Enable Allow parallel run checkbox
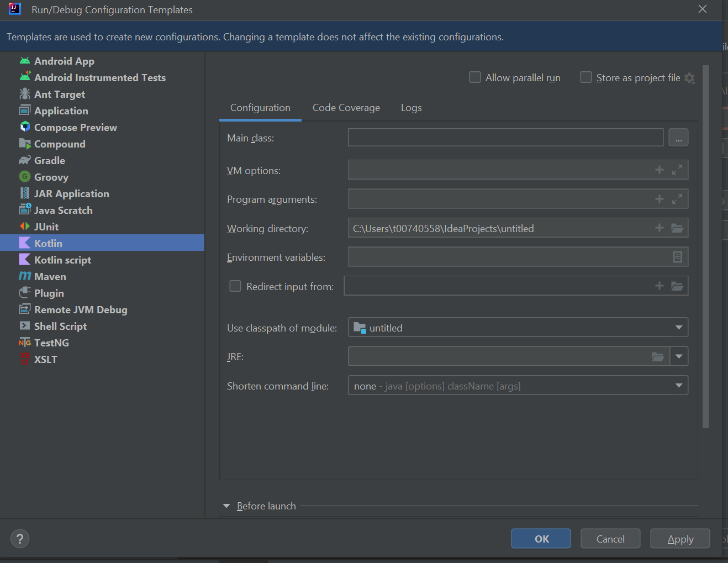 point(475,77)
